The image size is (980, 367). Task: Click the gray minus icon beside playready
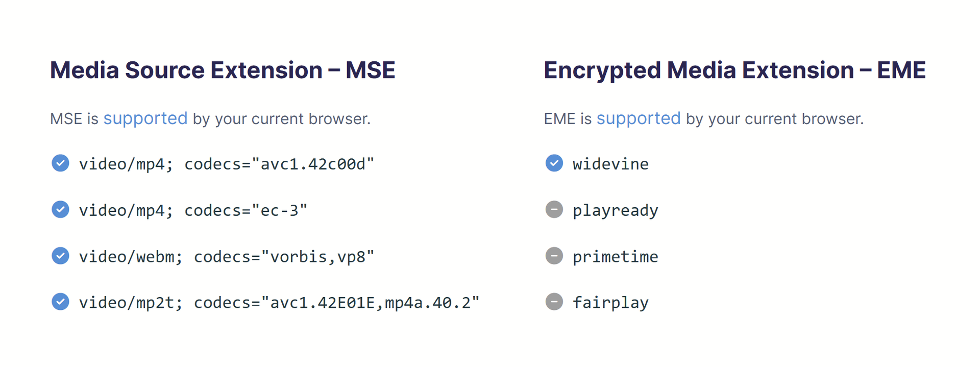click(x=554, y=210)
